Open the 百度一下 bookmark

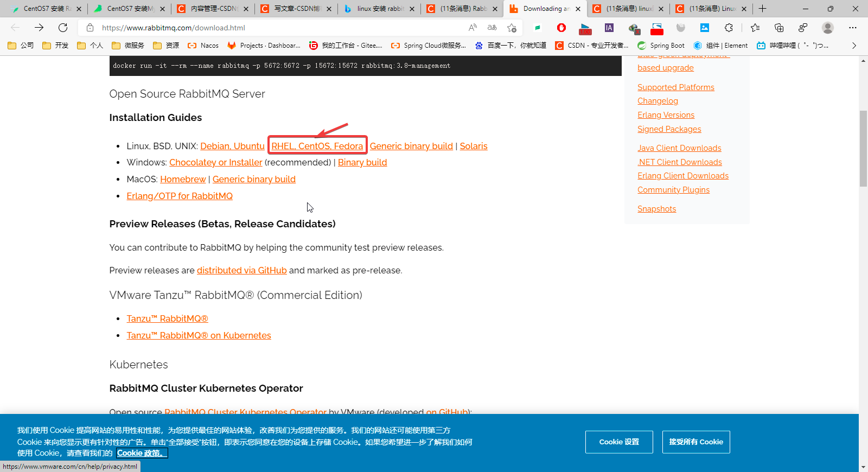point(510,46)
